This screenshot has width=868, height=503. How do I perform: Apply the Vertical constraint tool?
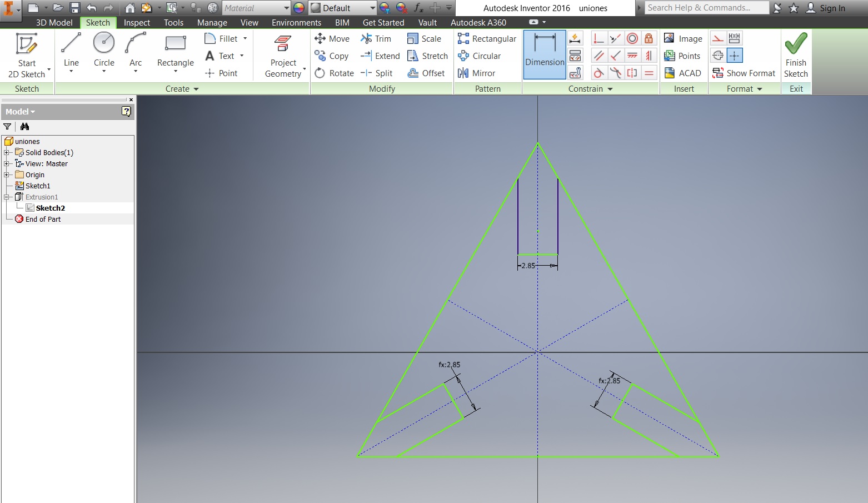648,56
